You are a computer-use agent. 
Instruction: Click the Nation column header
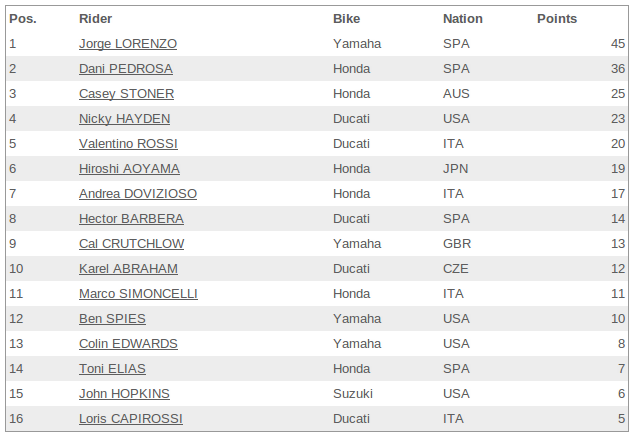pyautogui.click(x=463, y=19)
